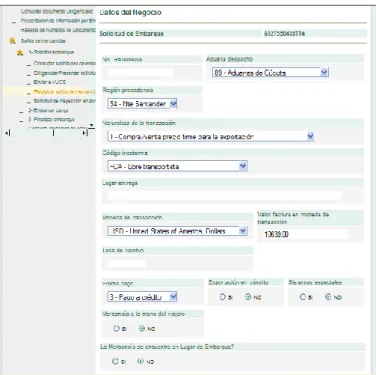Open Presentación de información tree item
376x375 pixels.
coord(58,21)
